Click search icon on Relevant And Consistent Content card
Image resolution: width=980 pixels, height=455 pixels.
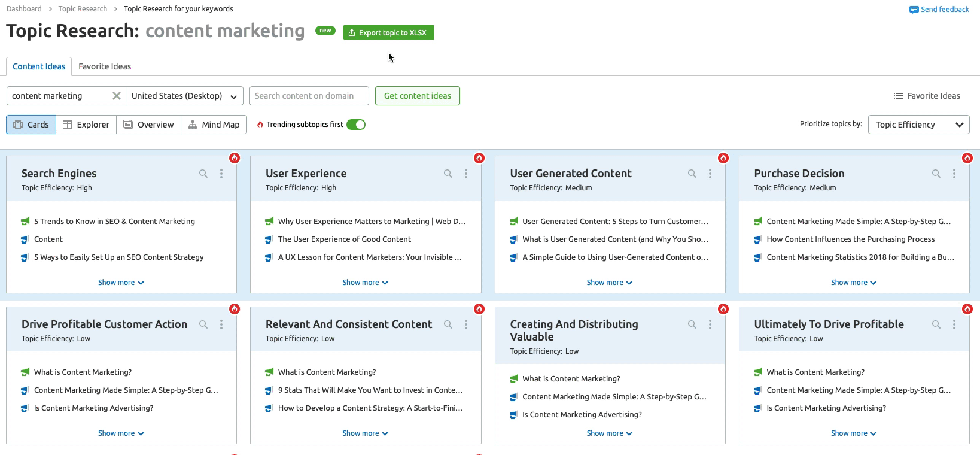coord(448,324)
